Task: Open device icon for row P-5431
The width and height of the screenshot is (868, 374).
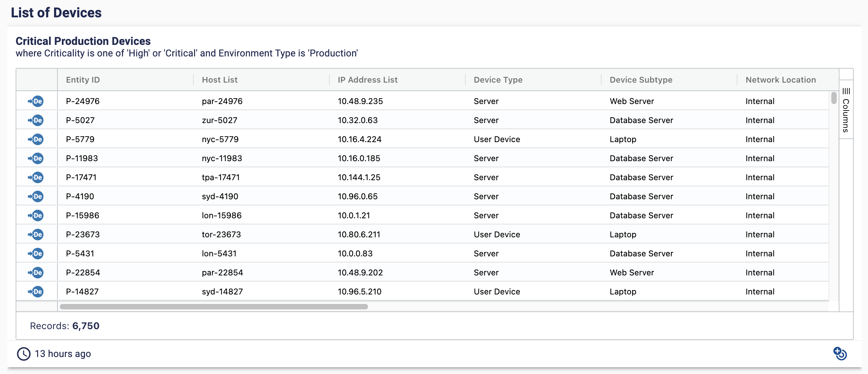Action: [x=36, y=253]
